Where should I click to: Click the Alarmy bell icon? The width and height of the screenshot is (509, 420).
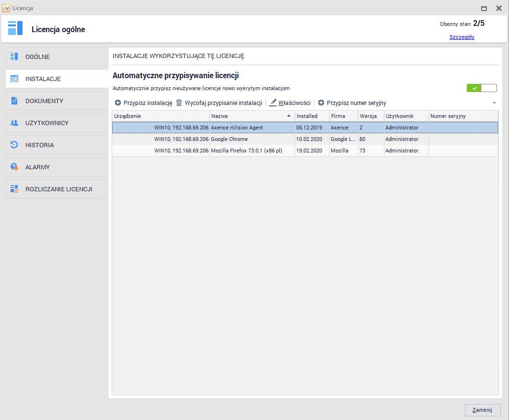click(x=14, y=167)
